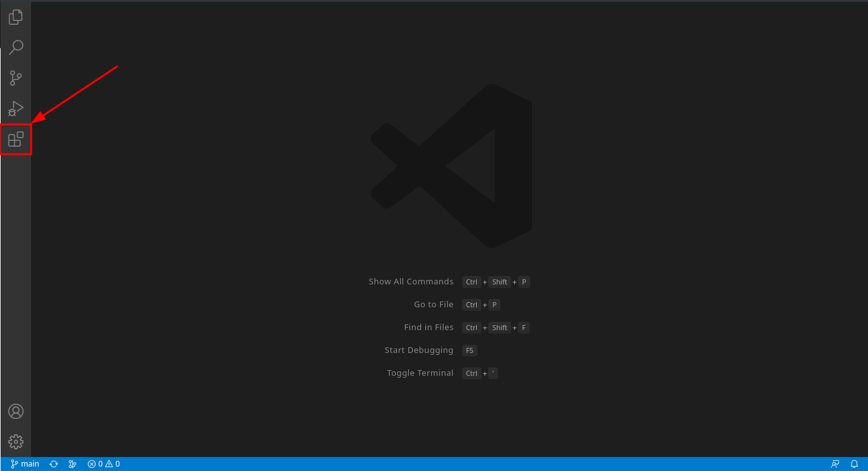Open the Accounts menu icon
The image size is (868, 471).
click(x=16, y=411)
